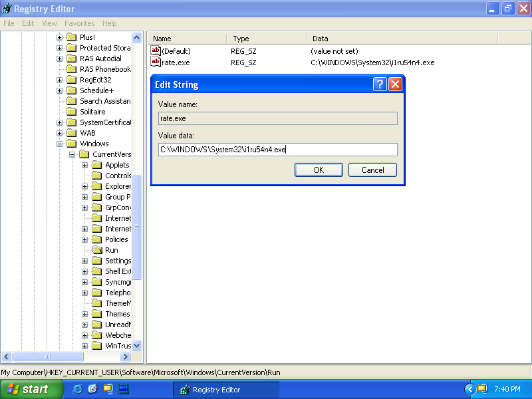
Task: Click the Registry Editor title bar icon
Action: [6, 9]
